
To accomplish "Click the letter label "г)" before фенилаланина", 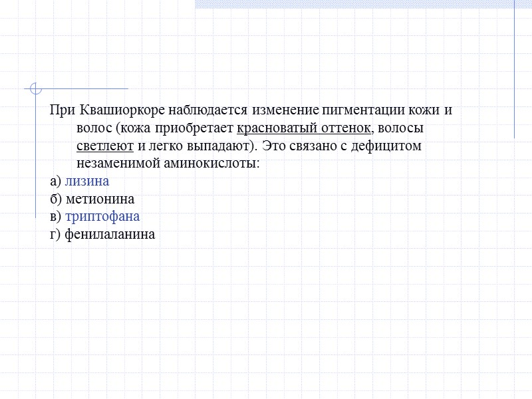I will coord(56,233).
